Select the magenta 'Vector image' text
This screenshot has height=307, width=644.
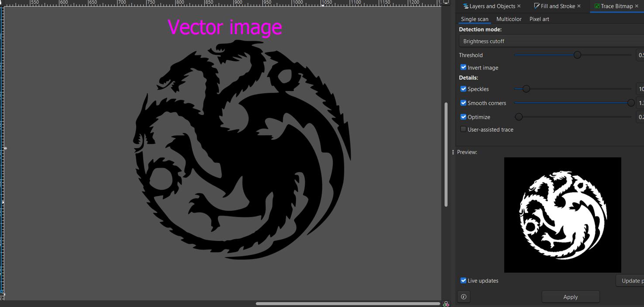coord(225,27)
